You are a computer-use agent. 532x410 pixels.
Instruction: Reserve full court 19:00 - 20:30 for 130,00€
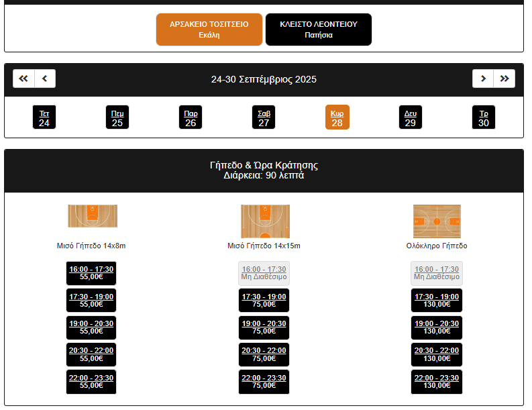[x=437, y=327]
